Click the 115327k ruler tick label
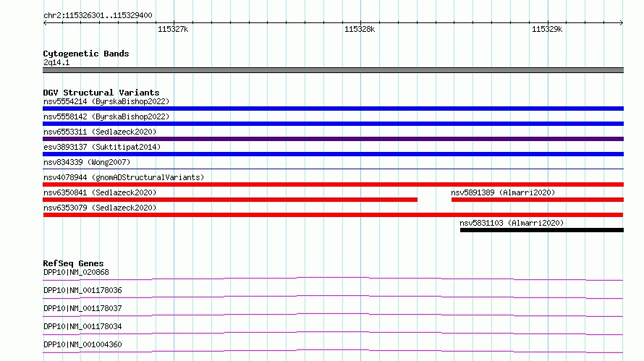Image resolution: width=644 pixels, height=361 pixels. [173, 29]
